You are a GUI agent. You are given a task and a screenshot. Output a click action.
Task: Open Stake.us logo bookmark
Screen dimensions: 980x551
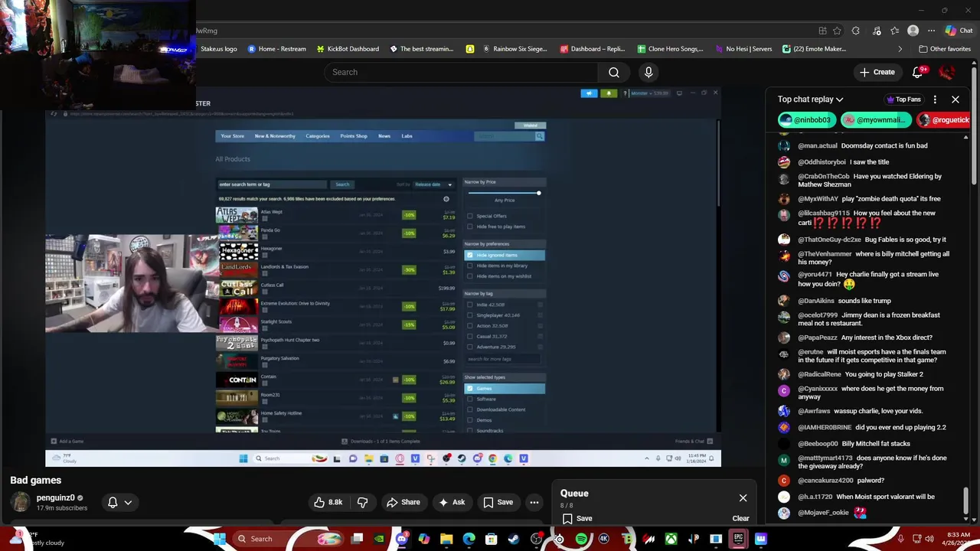pyautogui.click(x=217, y=49)
